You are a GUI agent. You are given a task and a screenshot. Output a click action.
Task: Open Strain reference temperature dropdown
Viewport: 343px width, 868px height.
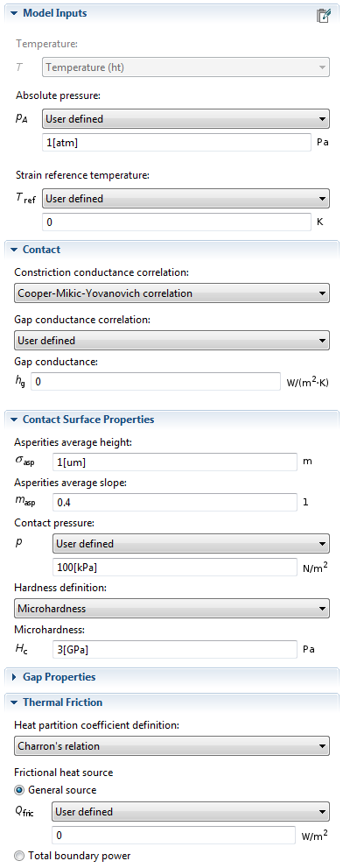[x=185, y=198]
